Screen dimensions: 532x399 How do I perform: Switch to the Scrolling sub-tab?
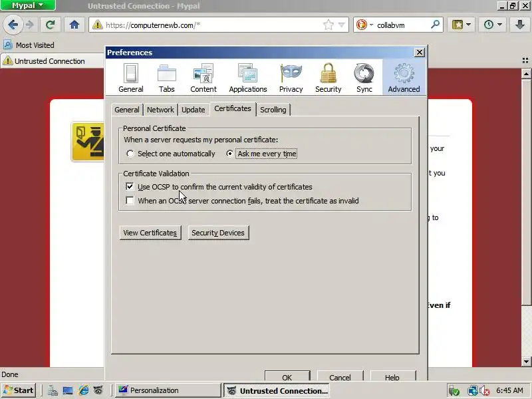(x=273, y=110)
